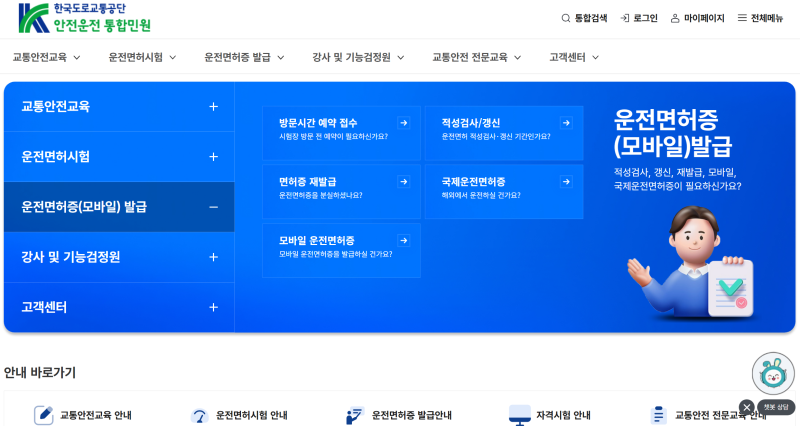Click the 교통안전교육 안내 pencil icon
Viewport: 800px width, 426px height.
click(43, 415)
